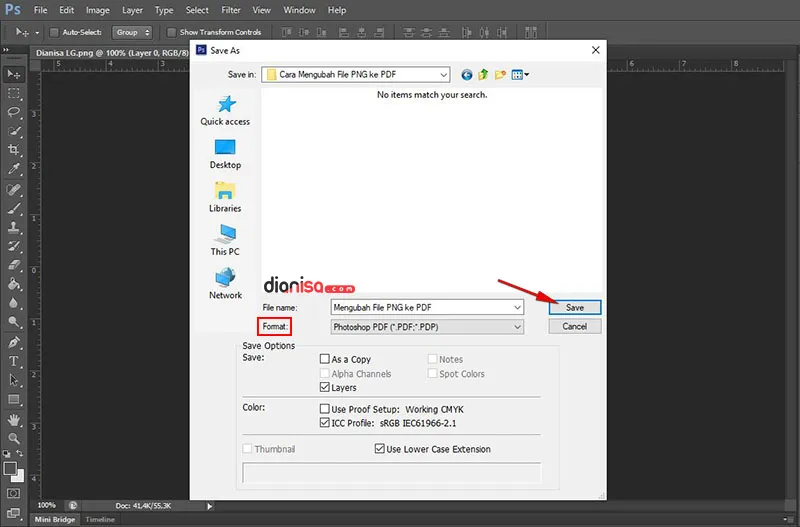The image size is (800, 527).
Task: Open the foreground color swatch
Action: (10, 468)
